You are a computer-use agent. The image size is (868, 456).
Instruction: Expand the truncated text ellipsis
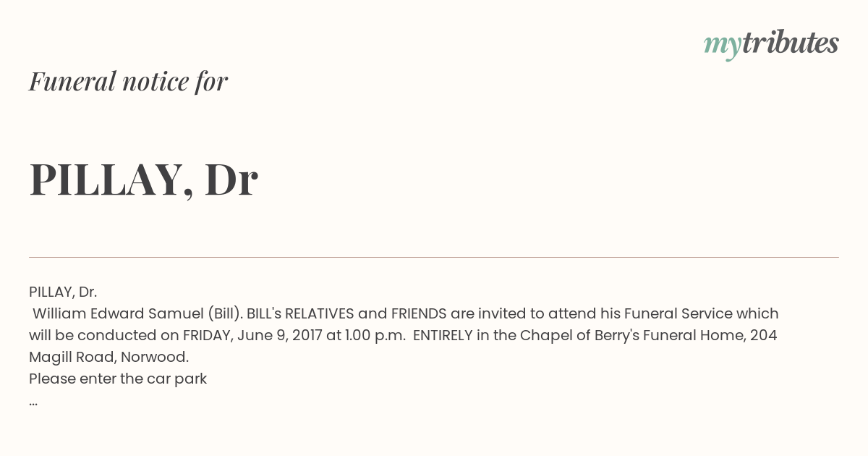33,401
